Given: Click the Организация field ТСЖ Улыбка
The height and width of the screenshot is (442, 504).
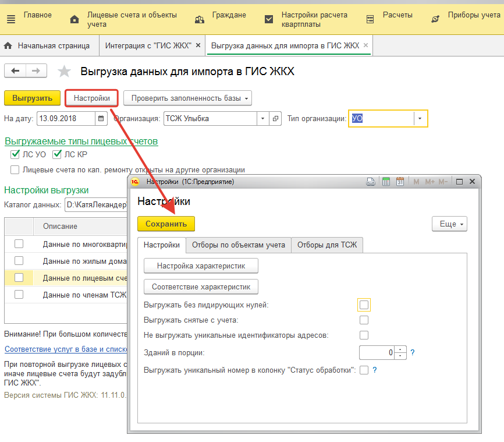Looking at the screenshot, I should (210, 118).
